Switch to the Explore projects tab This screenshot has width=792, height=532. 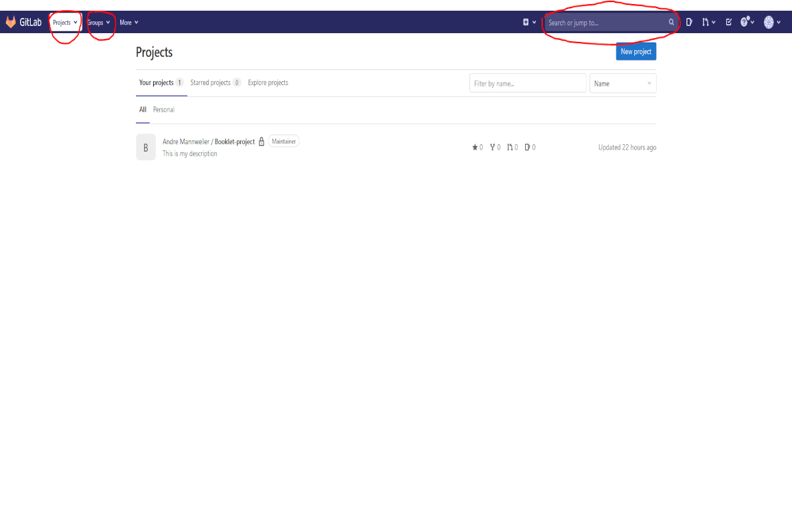(268, 83)
